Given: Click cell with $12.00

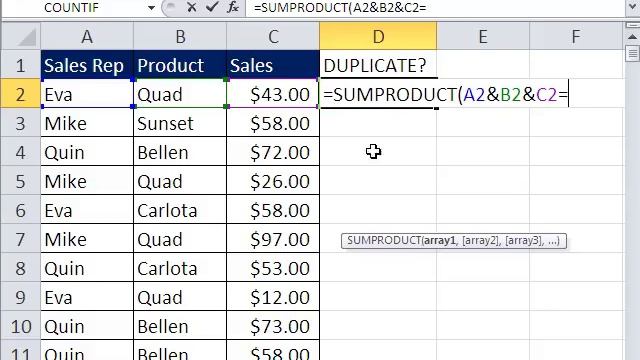Looking at the screenshot, I should point(273,297).
